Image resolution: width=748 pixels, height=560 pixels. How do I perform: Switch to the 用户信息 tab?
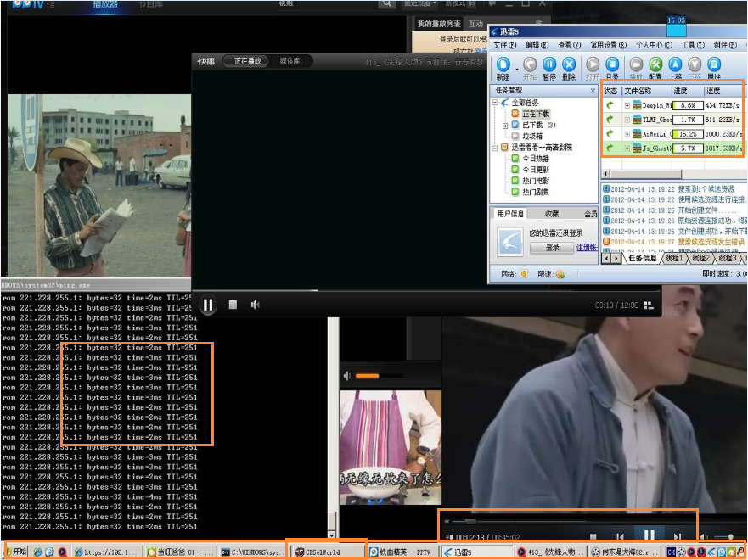pos(510,214)
